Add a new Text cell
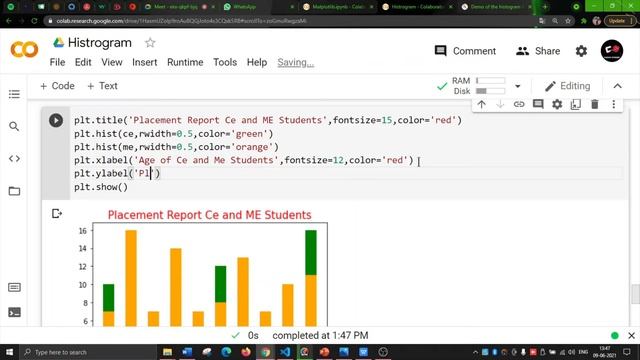 click(102, 86)
